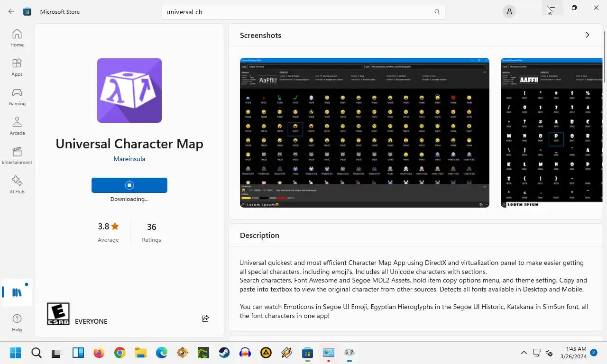This screenshot has height=364, width=607.
Task: Open Help in the sidebar
Action: 17,322
